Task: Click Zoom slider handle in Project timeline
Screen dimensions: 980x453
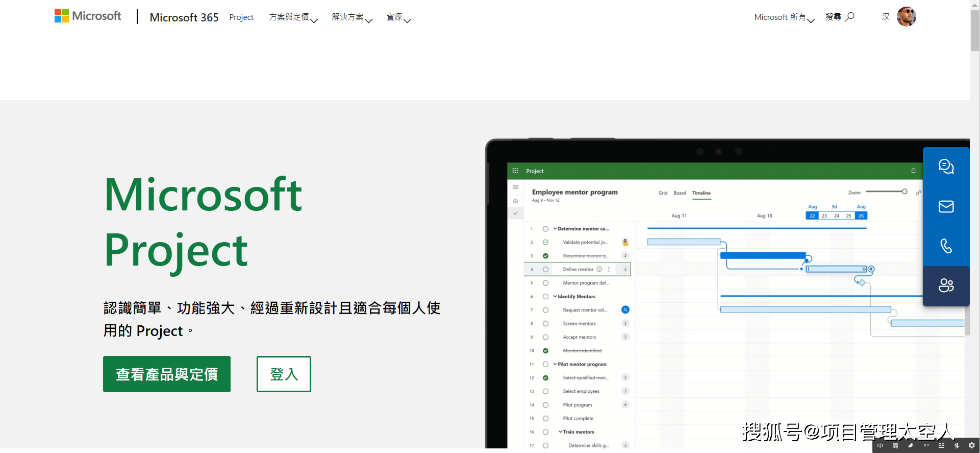Action: (904, 192)
